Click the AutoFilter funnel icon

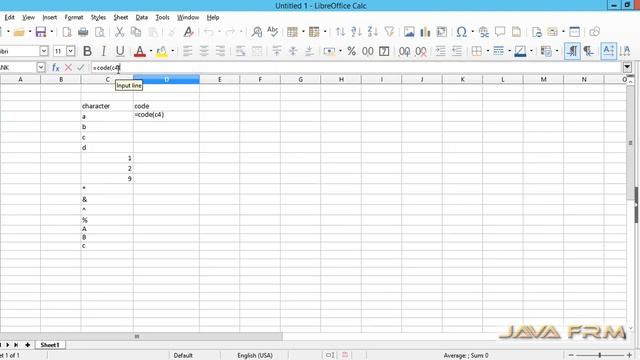(x=389, y=32)
